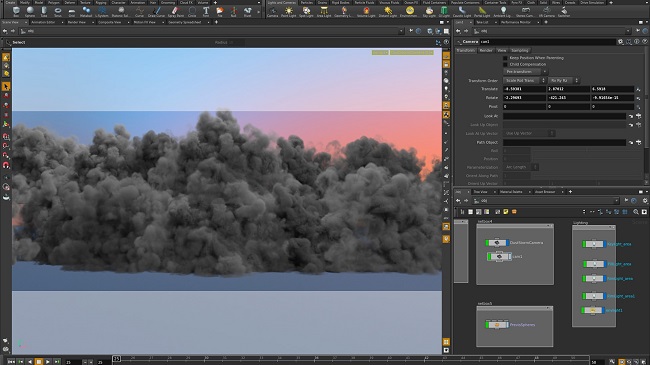Switch to the Sampling parameter tab
This screenshot has height=365, width=650.
pos(519,51)
